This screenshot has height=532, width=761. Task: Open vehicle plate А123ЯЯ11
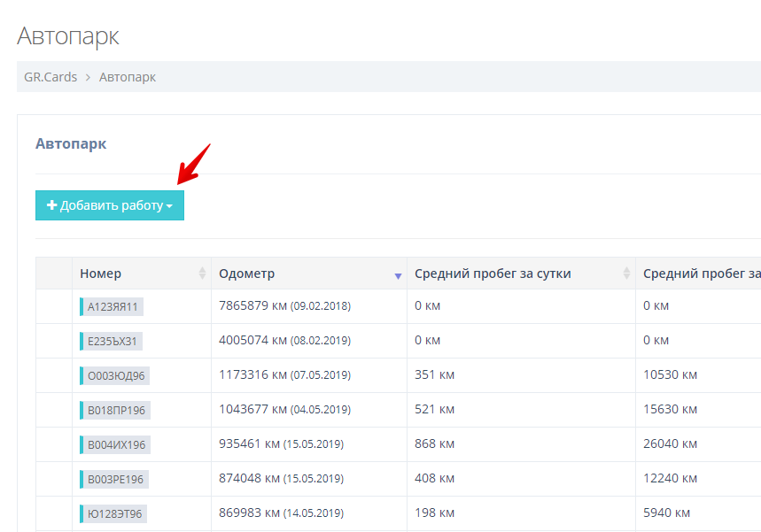[x=112, y=307]
